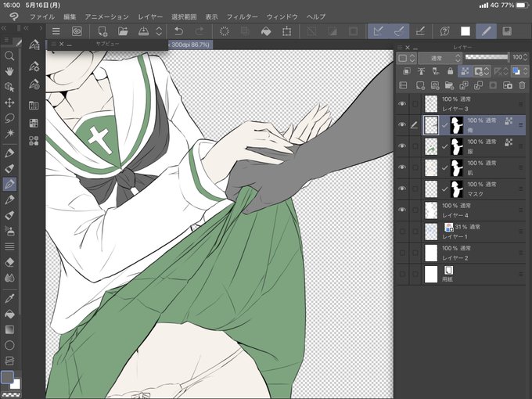Select the white sub color swatch

(16, 383)
